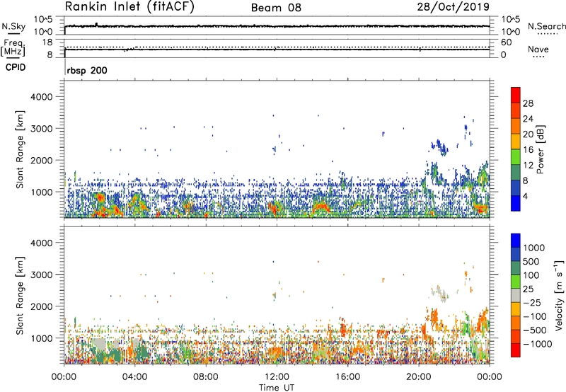Click the "Time UT" axis title
Screen dimensions: 566x392
[x=277, y=388]
